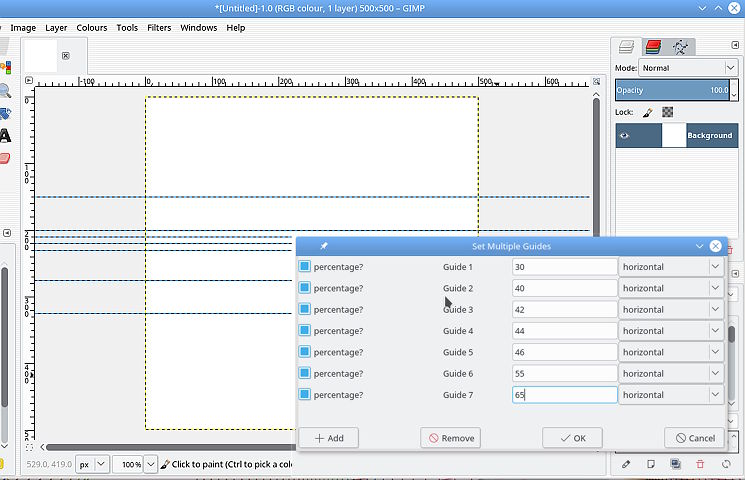Viewport: 745px width, 480px height.
Task: Open the Image menu
Action: (x=23, y=28)
